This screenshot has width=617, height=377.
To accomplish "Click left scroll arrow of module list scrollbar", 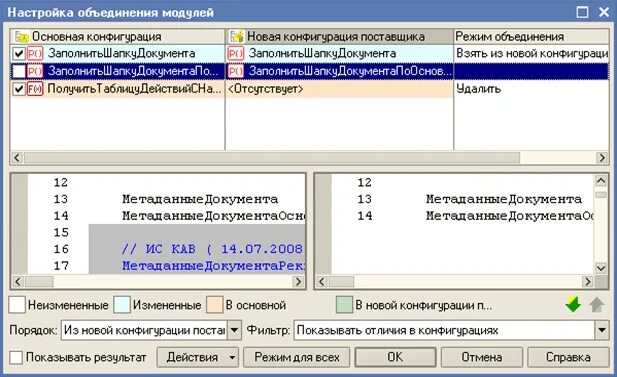I will click(17, 158).
